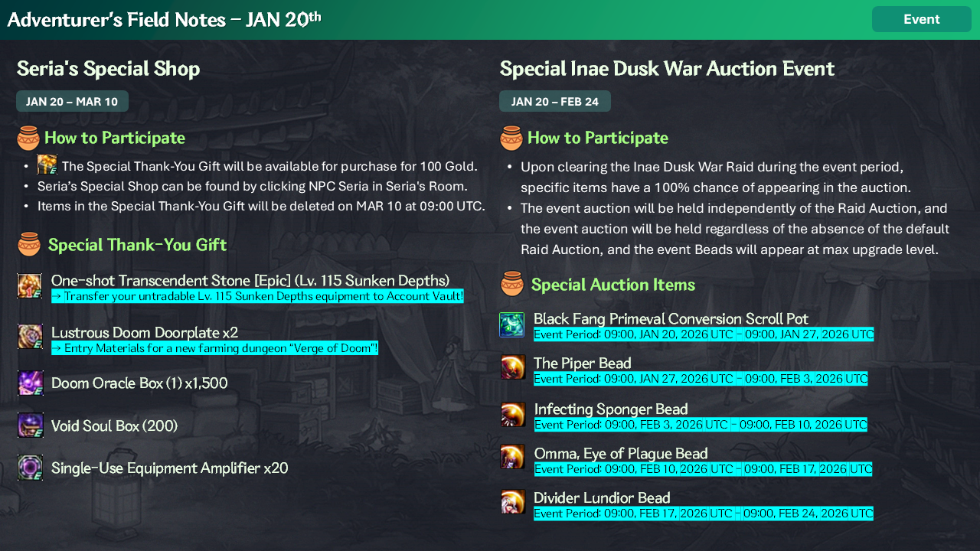Click the highlighted Verge of Doom note

pos(214,348)
